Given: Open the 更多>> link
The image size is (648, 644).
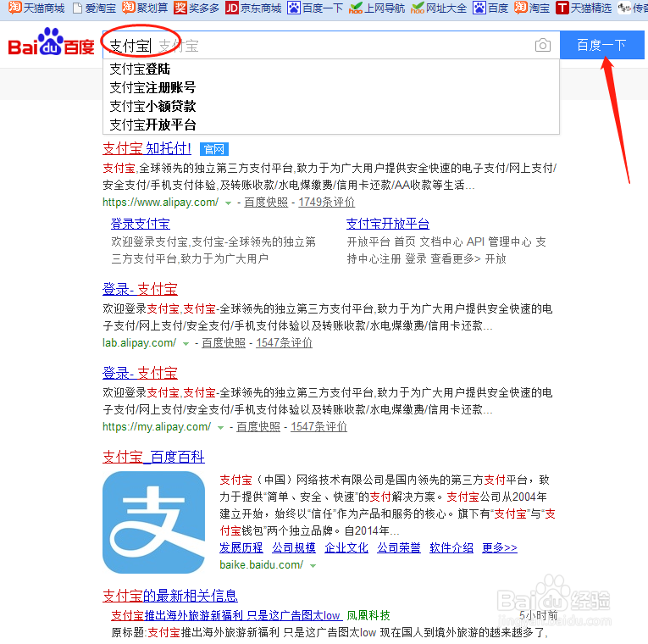Looking at the screenshot, I should [x=500, y=547].
